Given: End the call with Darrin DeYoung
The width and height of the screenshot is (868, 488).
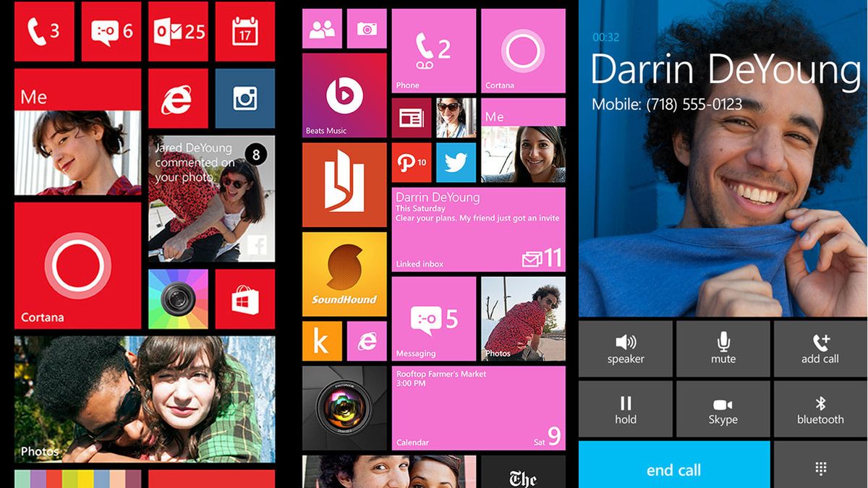Looking at the screenshot, I should (674, 465).
